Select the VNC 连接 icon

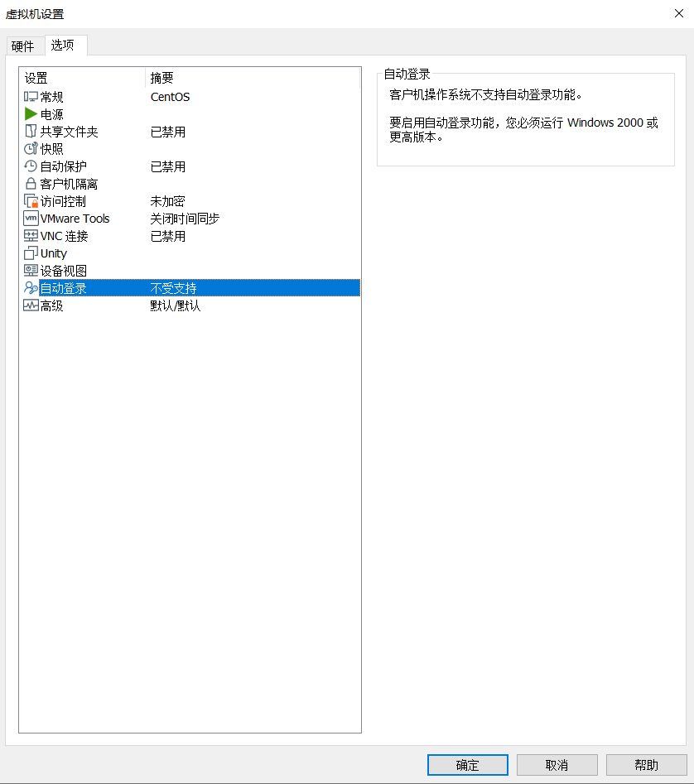(31, 236)
